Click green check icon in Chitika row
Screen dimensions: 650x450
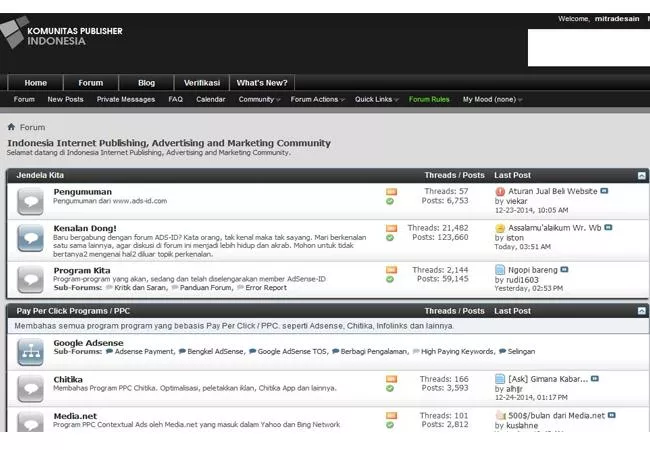click(390, 389)
